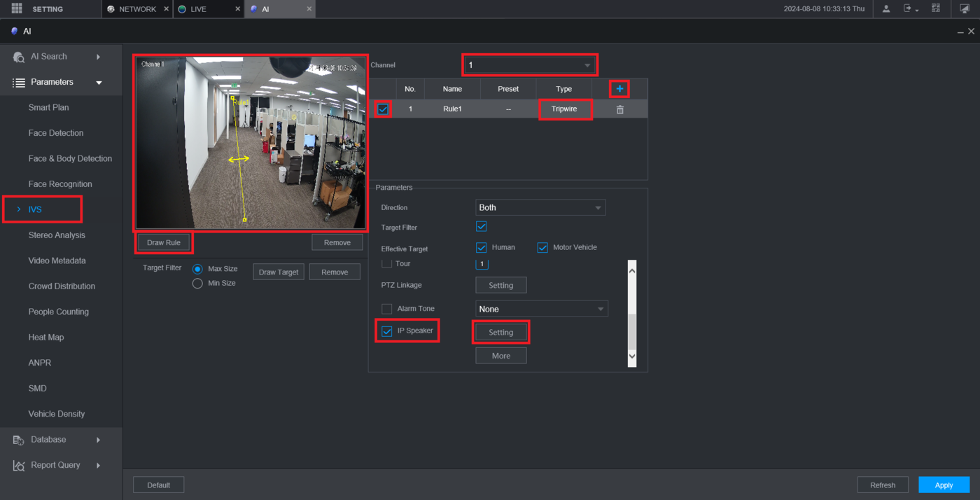Click the logout arrow icon
This screenshot has width=980, height=500.
(909, 9)
